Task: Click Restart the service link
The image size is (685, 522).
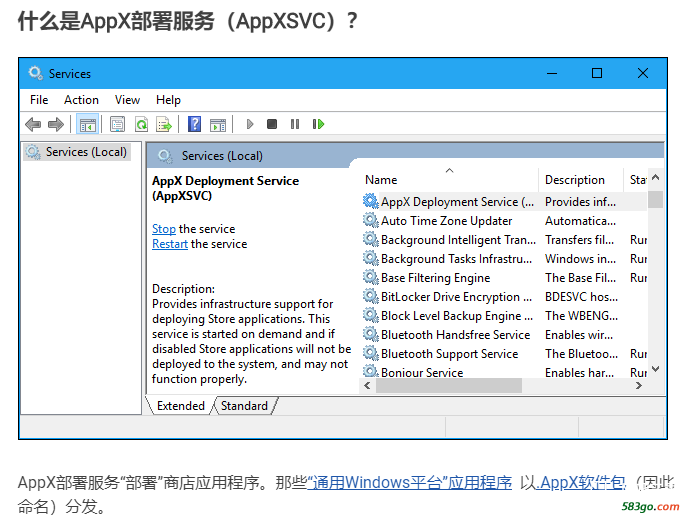Action: click(x=170, y=244)
